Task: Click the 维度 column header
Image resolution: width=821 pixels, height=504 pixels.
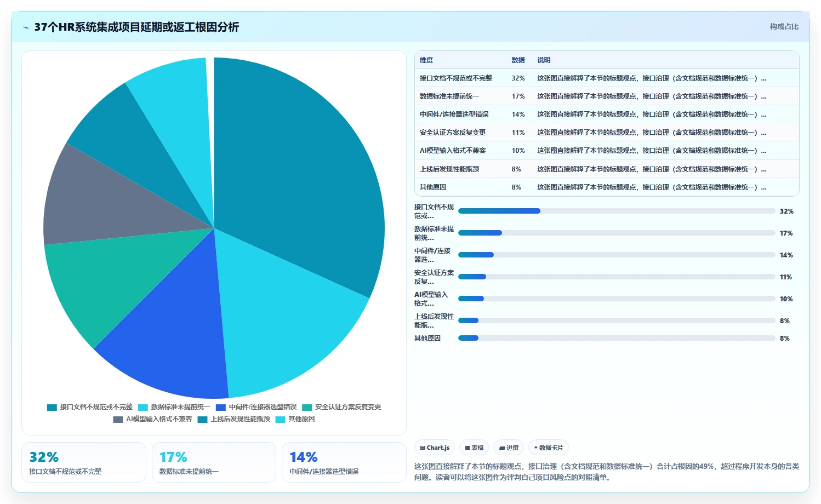Action: pos(426,60)
